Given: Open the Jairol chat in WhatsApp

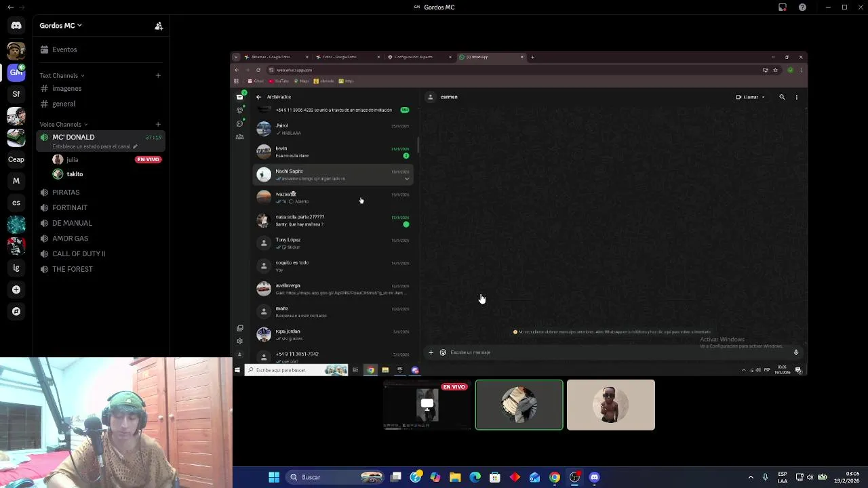Looking at the screenshot, I should tap(333, 129).
